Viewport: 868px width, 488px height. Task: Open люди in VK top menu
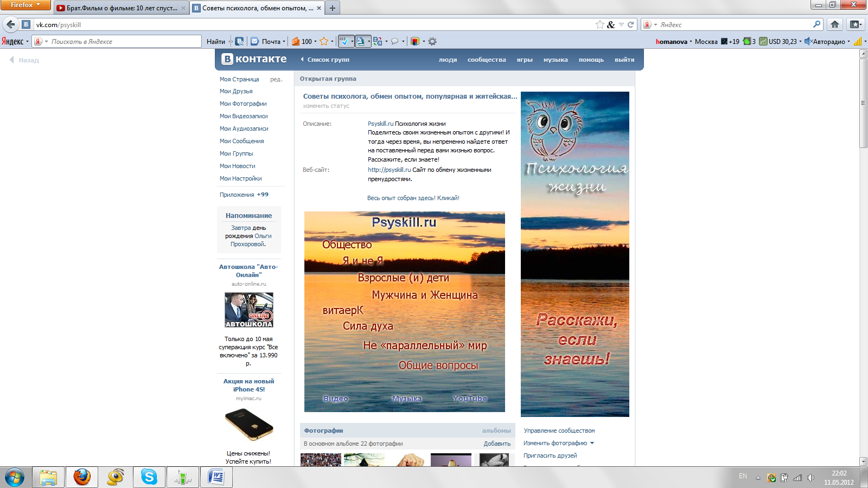pos(448,60)
